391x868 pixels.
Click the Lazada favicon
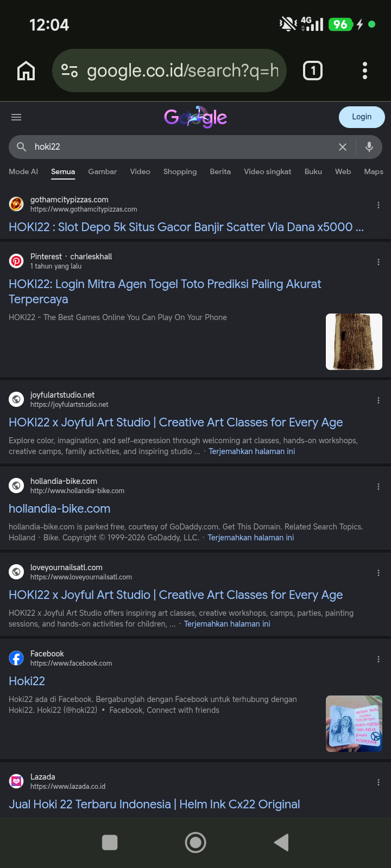point(16,781)
